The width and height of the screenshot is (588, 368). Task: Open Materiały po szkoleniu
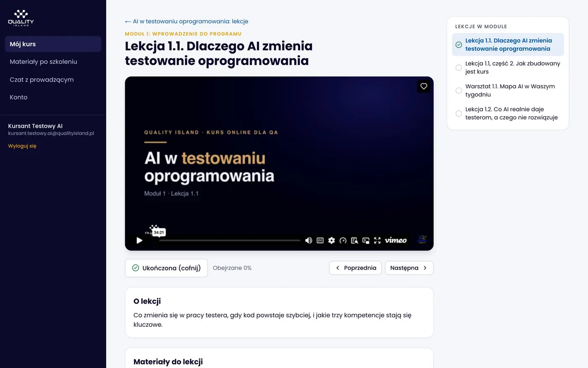[53, 61]
